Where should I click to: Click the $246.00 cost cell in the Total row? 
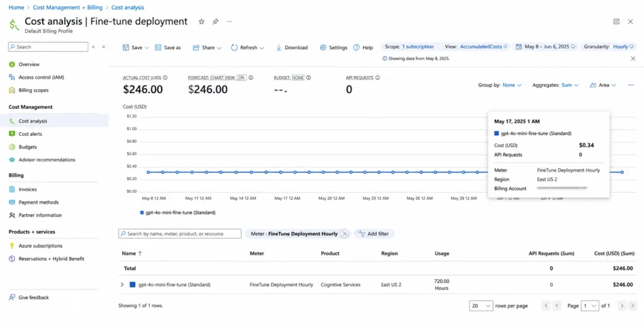click(x=623, y=268)
